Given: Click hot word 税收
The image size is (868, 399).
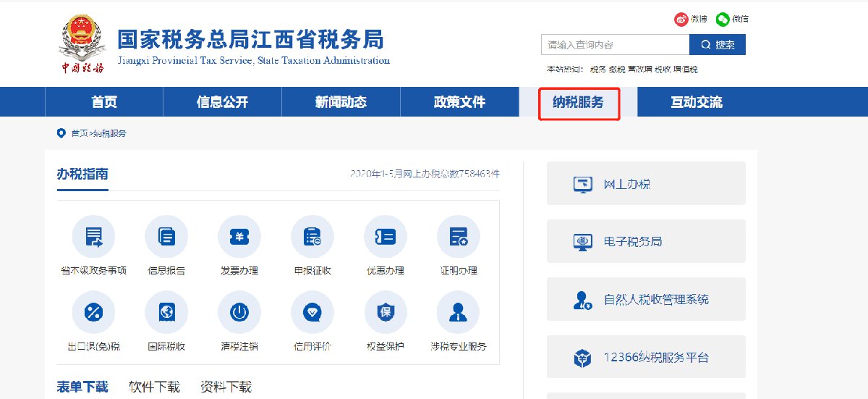Looking at the screenshot, I should 663,70.
